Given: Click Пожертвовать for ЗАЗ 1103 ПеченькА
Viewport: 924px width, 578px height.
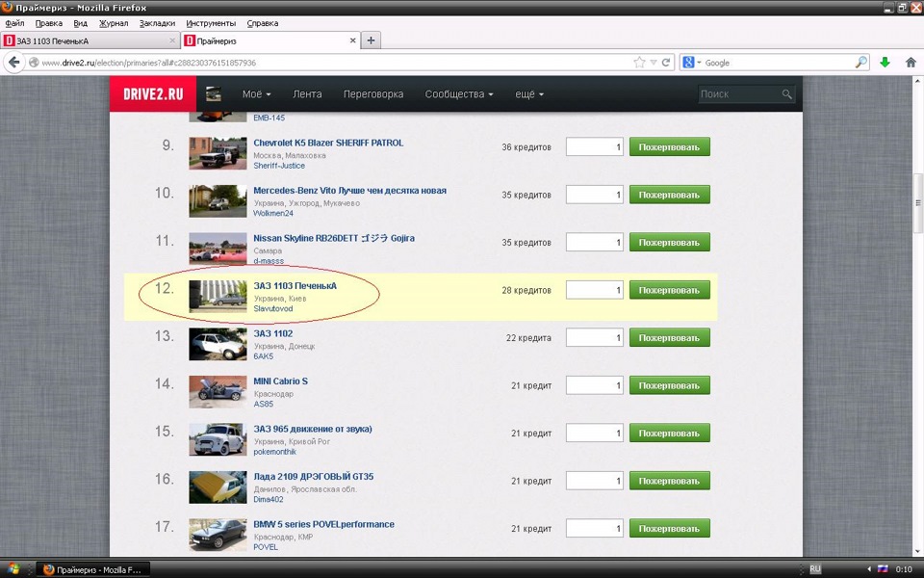Looking at the screenshot, I should 670,290.
